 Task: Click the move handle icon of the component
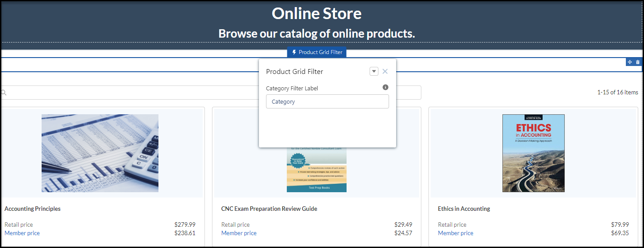pyautogui.click(x=629, y=62)
